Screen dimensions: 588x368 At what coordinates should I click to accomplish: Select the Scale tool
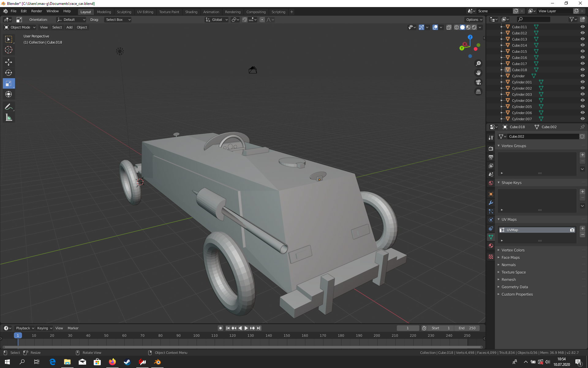(x=9, y=83)
